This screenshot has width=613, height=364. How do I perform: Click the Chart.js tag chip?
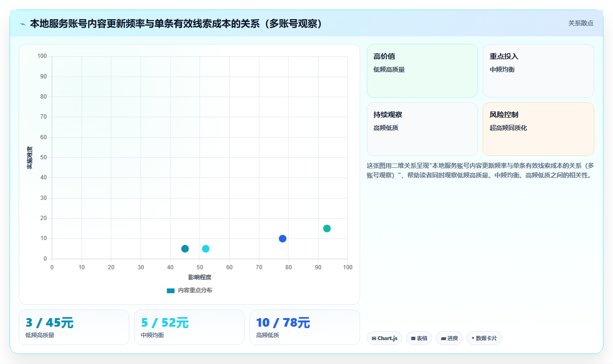click(x=385, y=338)
